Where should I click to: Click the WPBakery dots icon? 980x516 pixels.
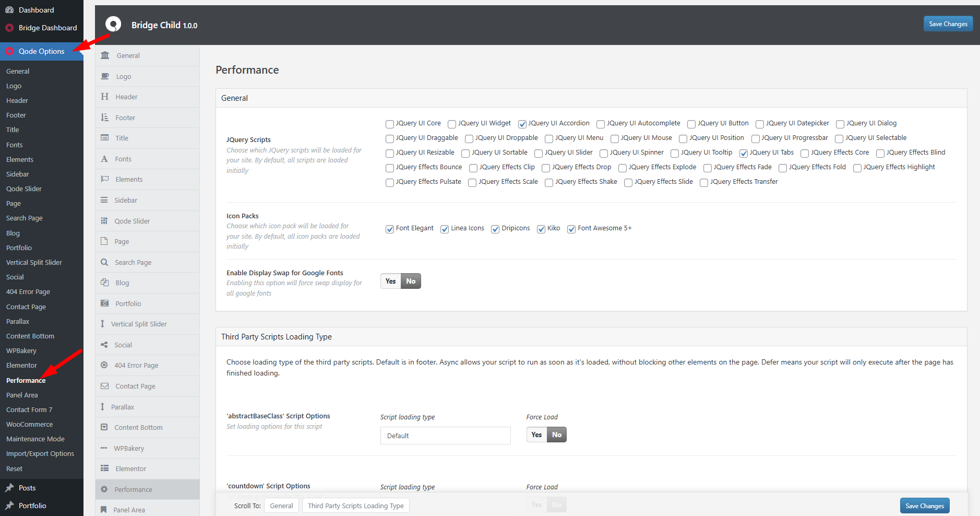[104, 448]
